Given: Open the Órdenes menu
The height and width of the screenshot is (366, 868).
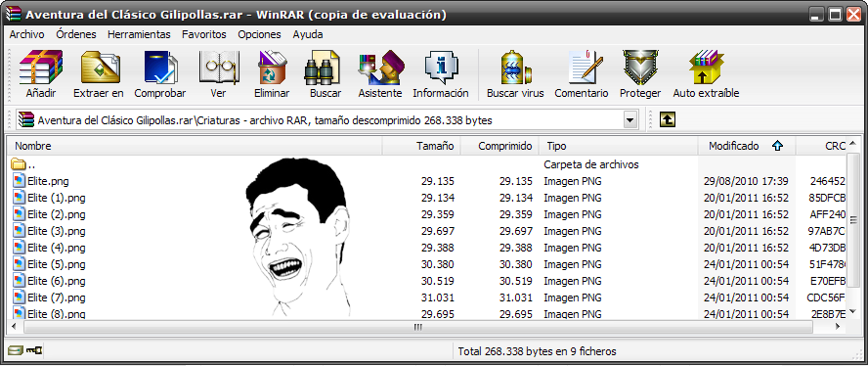Looking at the screenshot, I should click(76, 34).
